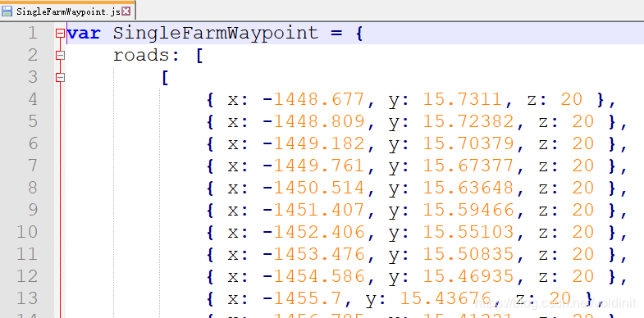Click the value 15.46935 on line 12
Image resolution: width=644 pixels, height=318 pixels.
point(468,277)
